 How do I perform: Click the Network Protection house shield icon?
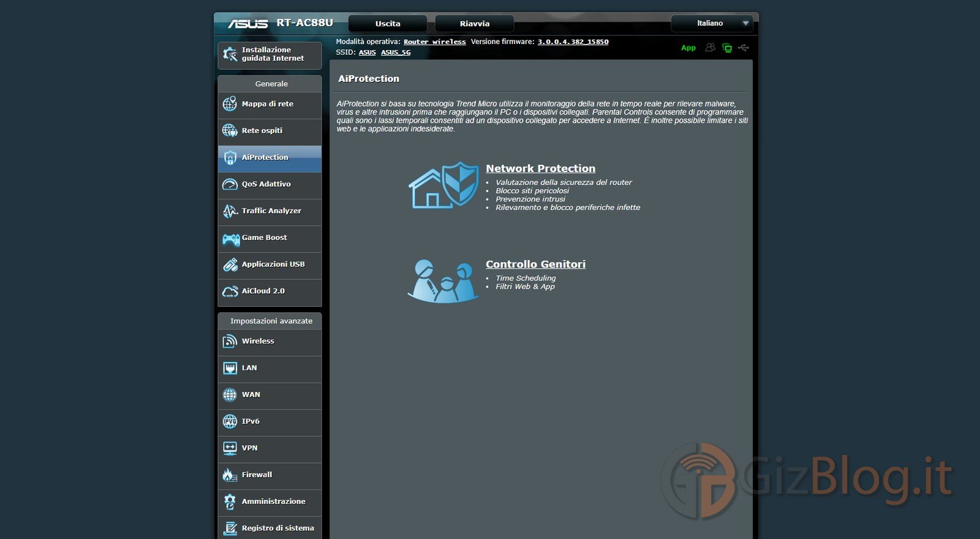coord(443,185)
